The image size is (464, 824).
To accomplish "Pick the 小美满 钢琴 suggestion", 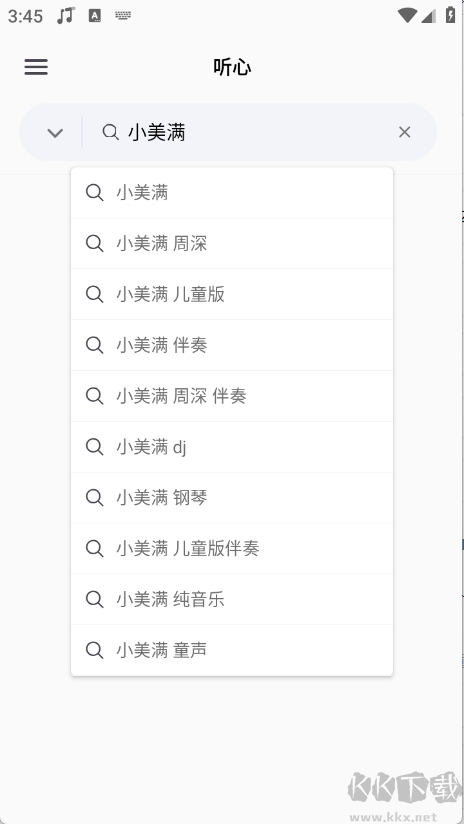I will (x=232, y=498).
